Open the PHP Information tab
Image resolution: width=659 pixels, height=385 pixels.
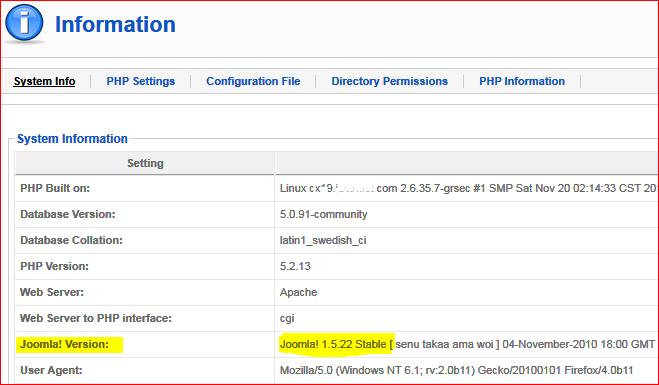(522, 81)
